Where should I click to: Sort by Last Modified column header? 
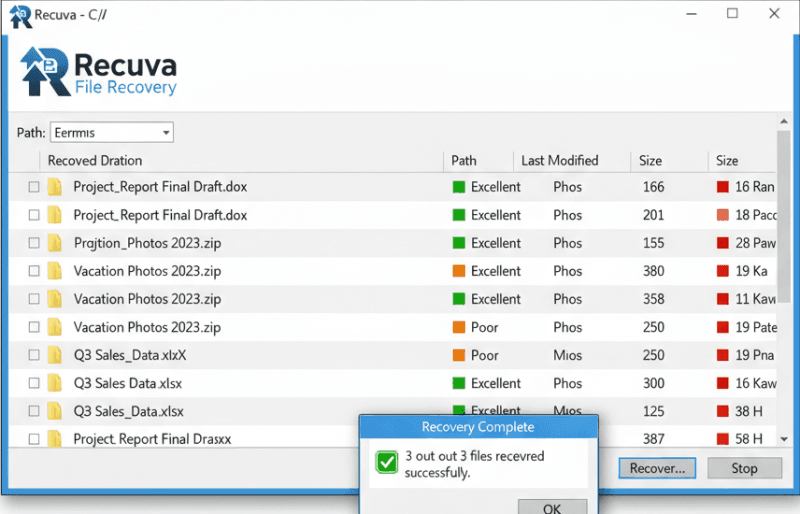[559, 160]
